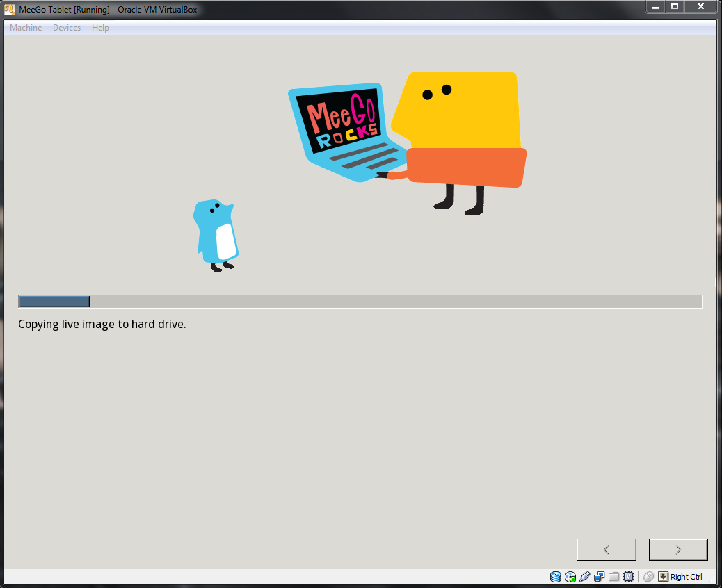Maximize the VirtualBox window
Screen dimensions: 722x588
pos(675,6)
